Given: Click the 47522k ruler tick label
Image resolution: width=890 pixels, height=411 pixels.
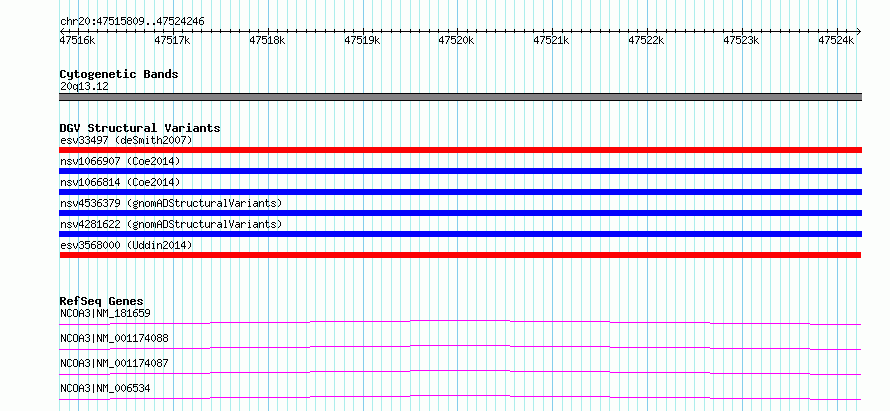Looking at the screenshot, I should 646,40.
